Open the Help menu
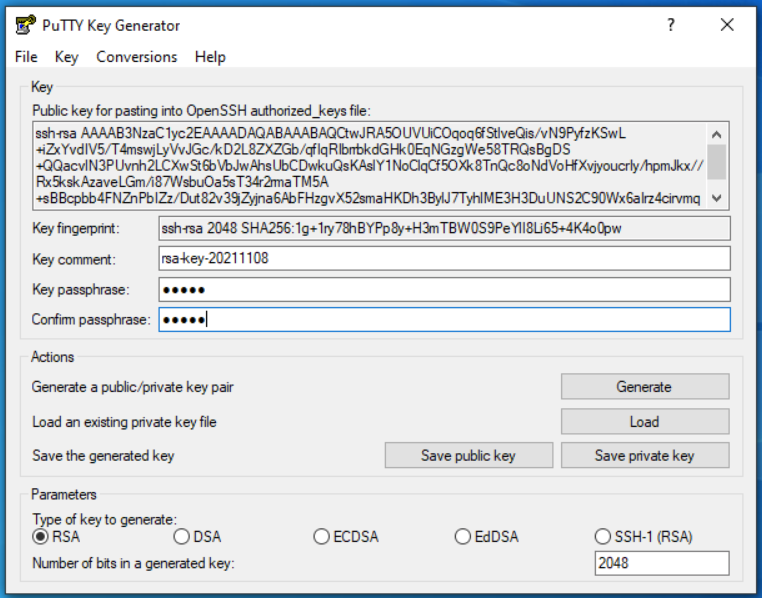Viewport: 762px width, 598px height. [x=210, y=57]
